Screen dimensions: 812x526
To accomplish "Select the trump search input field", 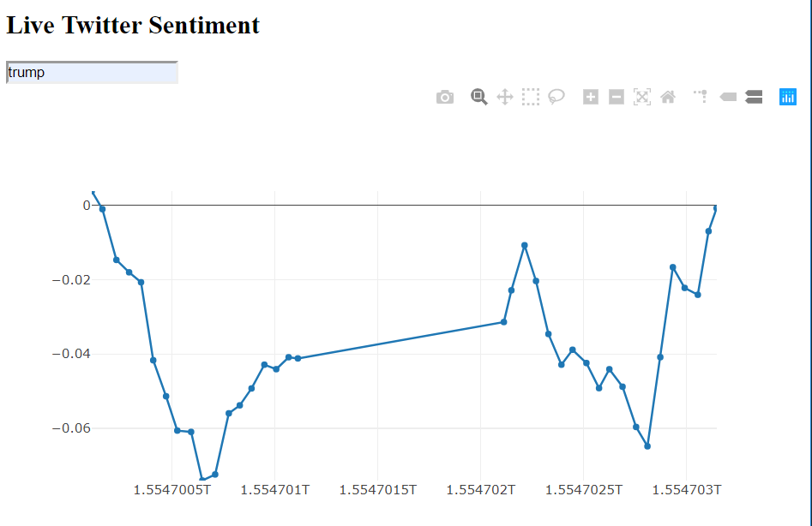I will tap(91, 72).
